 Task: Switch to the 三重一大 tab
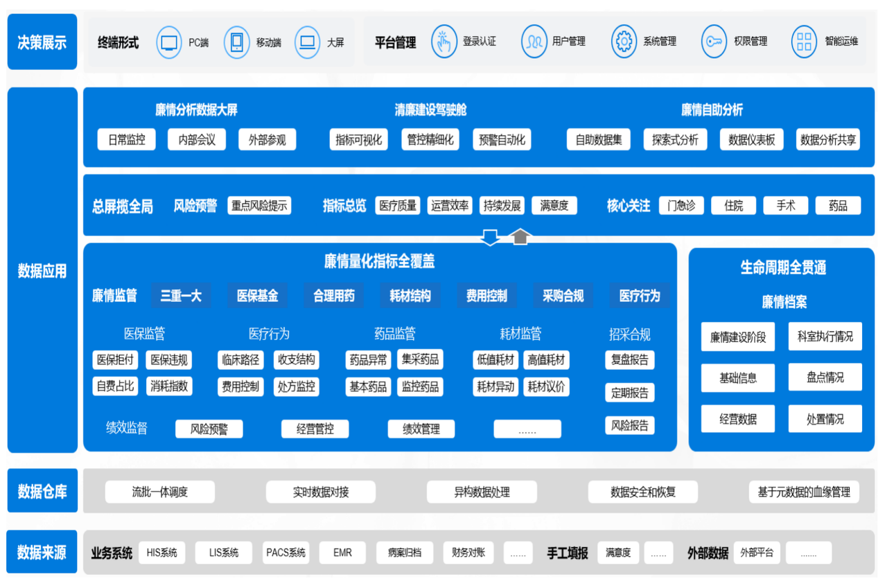[x=181, y=296]
